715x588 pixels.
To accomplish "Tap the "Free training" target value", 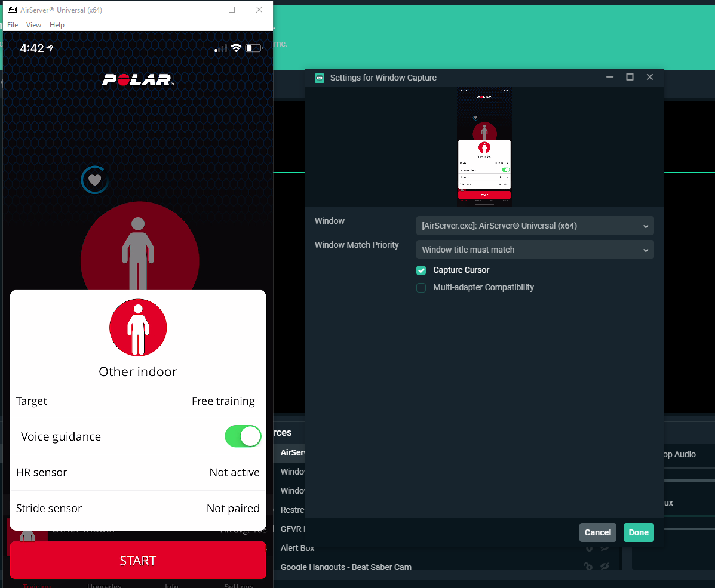I will click(223, 401).
